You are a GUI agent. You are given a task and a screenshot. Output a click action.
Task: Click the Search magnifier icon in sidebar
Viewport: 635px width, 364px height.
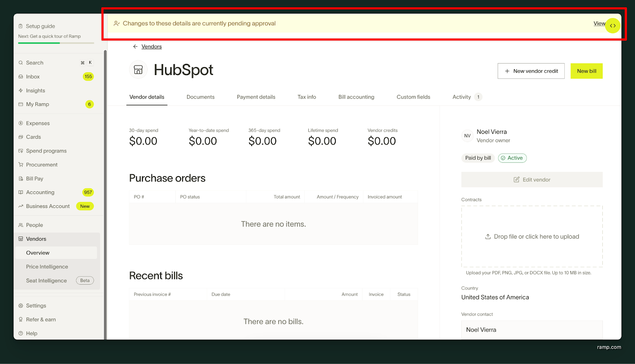point(21,63)
